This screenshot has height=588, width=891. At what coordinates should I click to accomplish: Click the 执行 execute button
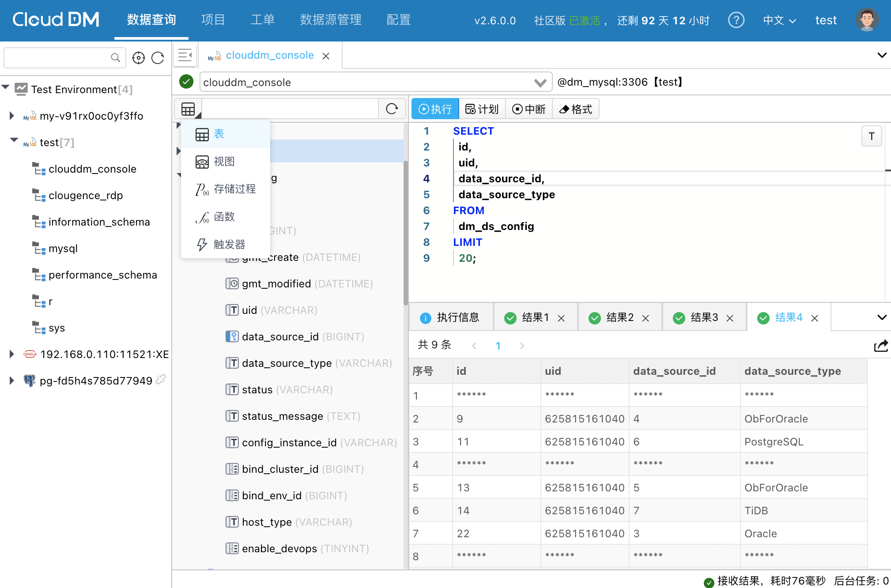tap(435, 109)
